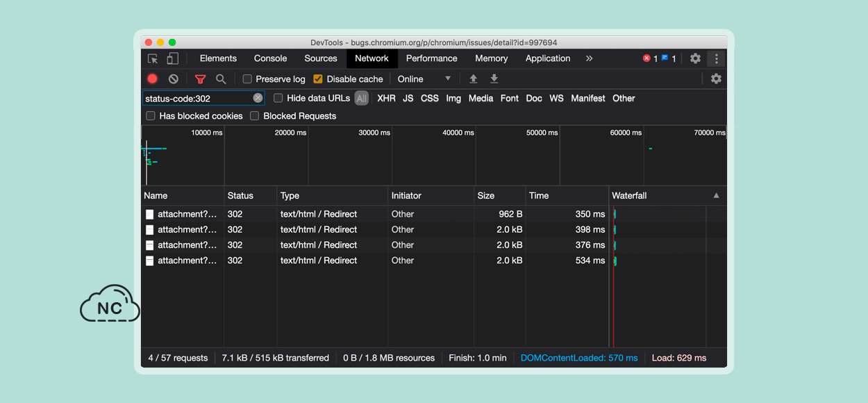Clear the network log

coord(174,79)
